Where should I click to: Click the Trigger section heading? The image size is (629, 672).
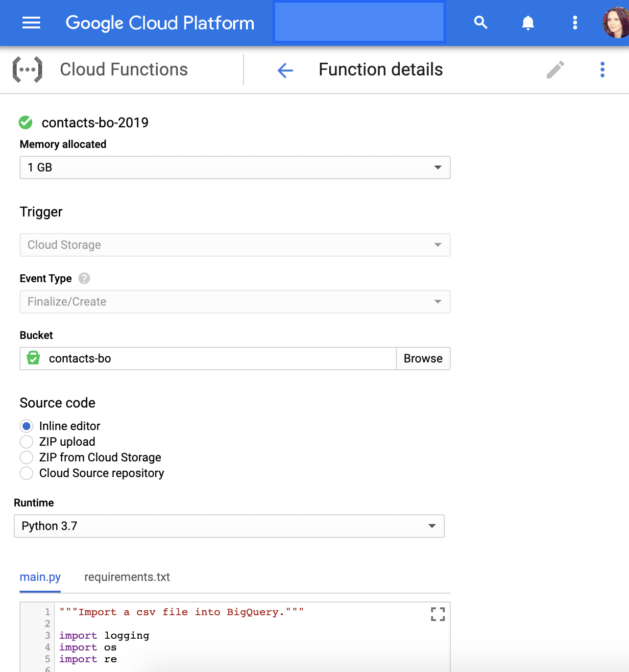[x=41, y=212]
